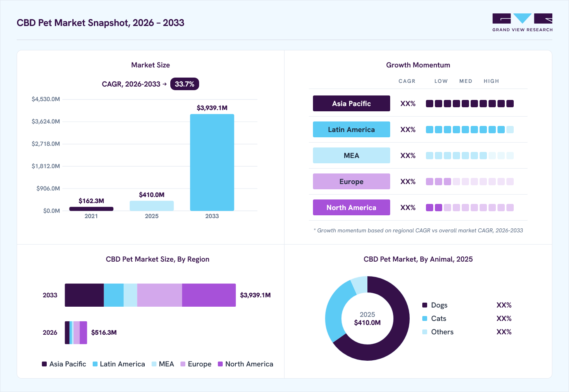Viewport: 569px width, 392px height.
Task: Click the Asia Pacific legend swatch below the region chart
Action: click(x=44, y=364)
